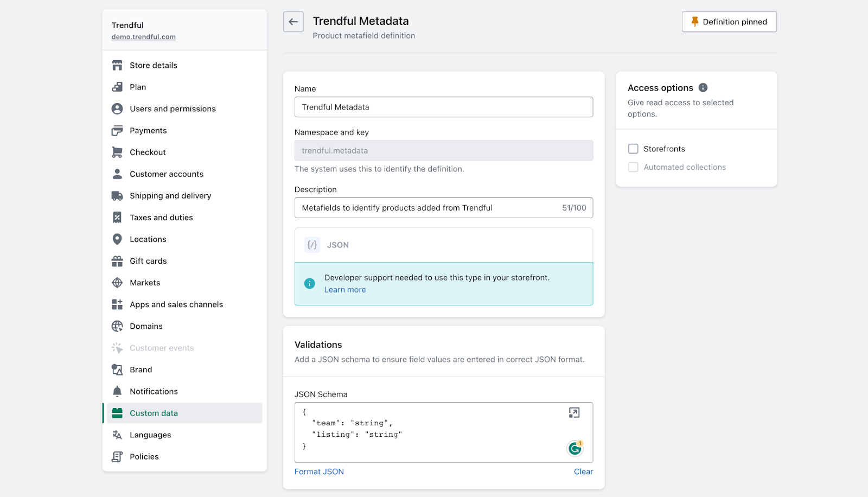Click the Domains globe icon
The height and width of the screenshot is (497, 868).
click(x=117, y=326)
